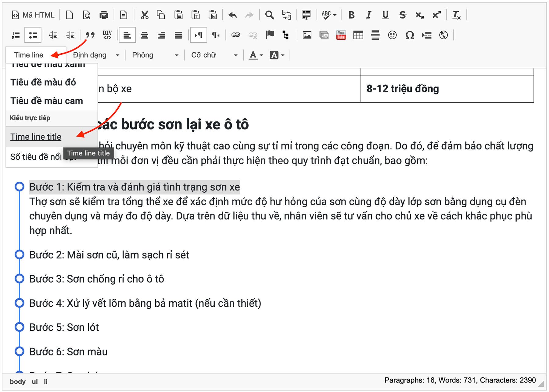The width and height of the screenshot is (549, 392).
Task: Open the find magnifier tool
Action: coord(269,15)
